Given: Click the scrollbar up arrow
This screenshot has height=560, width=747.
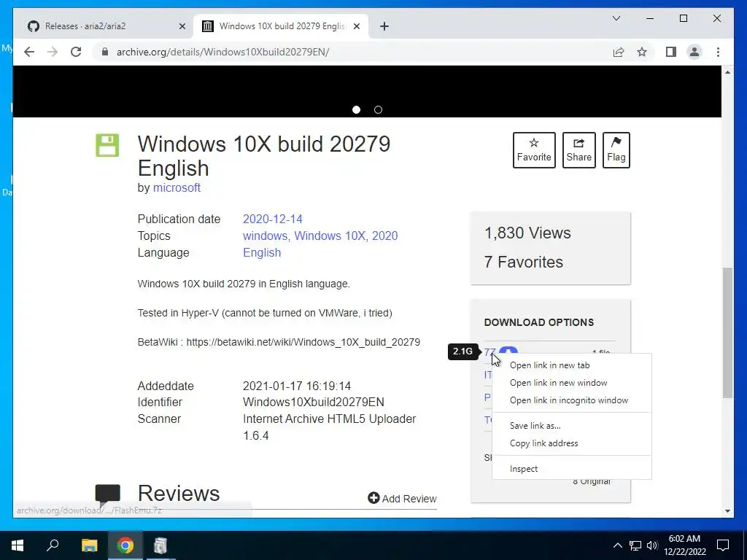Looking at the screenshot, I should [x=727, y=72].
